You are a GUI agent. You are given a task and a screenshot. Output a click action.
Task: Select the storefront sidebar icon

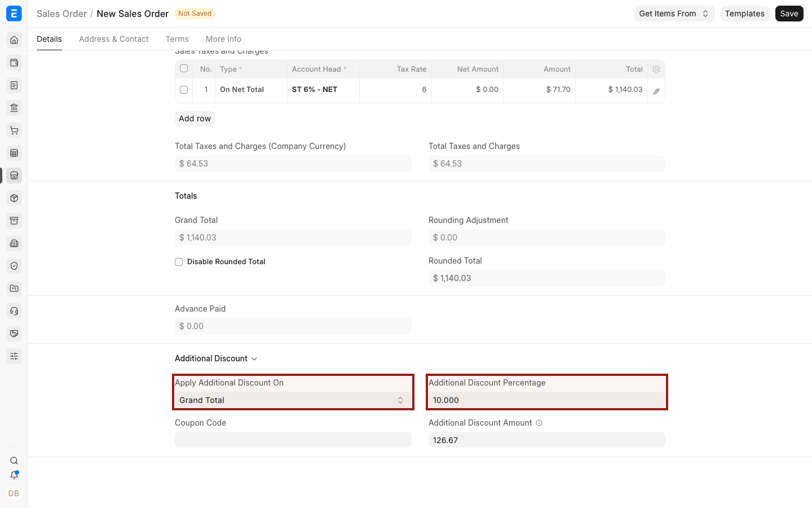click(x=14, y=176)
